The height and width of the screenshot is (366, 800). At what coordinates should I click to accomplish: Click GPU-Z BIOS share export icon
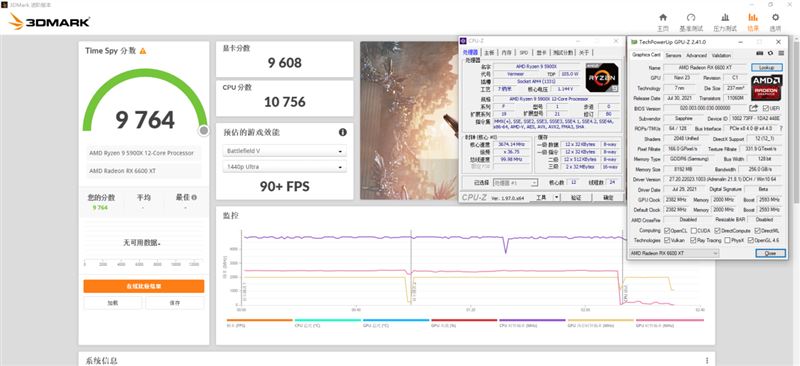(753, 108)
